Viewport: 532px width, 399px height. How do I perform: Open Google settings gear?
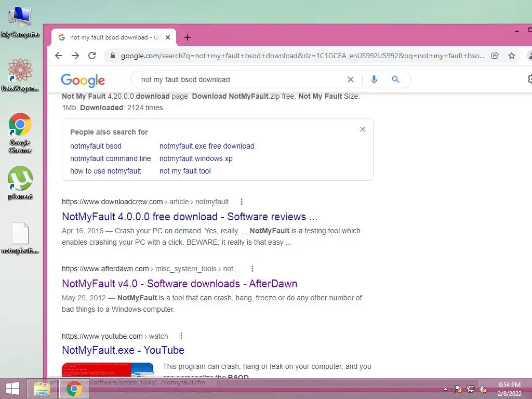pos(529,79)
